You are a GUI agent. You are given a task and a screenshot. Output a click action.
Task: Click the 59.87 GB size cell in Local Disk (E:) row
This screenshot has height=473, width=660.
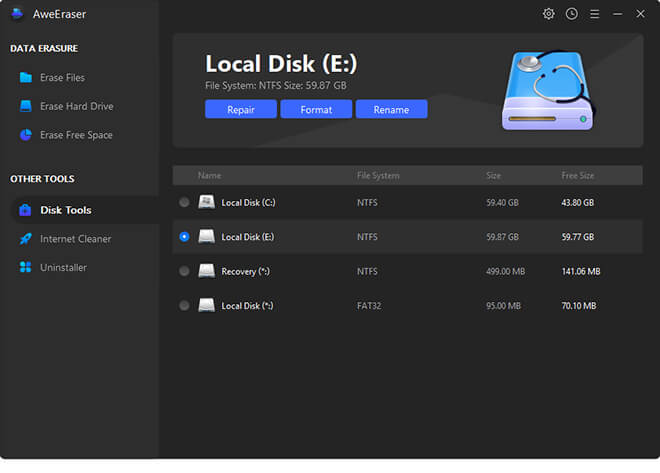point(502,237)
